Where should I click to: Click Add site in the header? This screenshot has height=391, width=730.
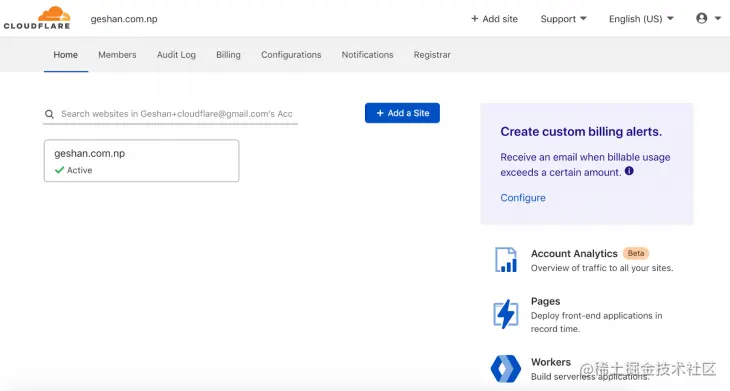pyautogui.click(x=494, y=19)
